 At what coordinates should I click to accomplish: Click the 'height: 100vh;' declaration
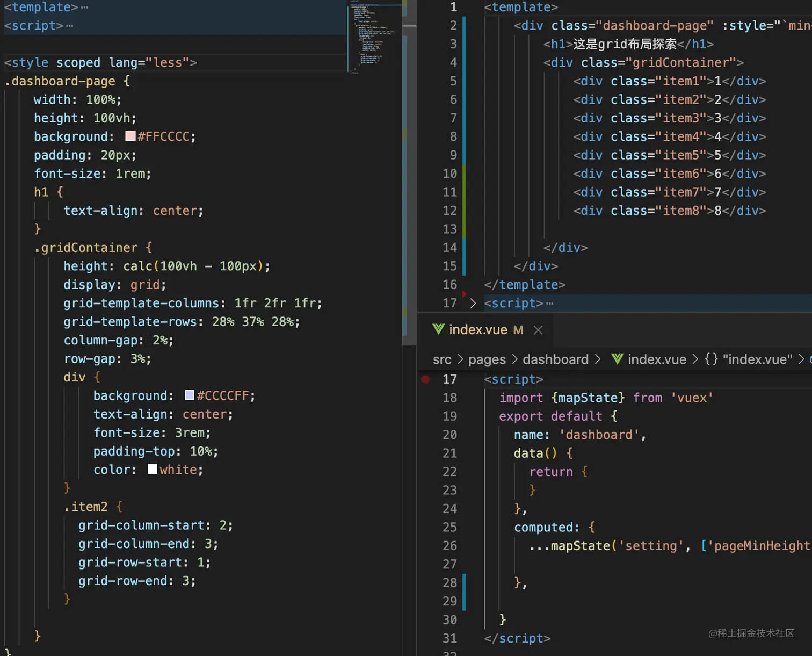point(85,118)
